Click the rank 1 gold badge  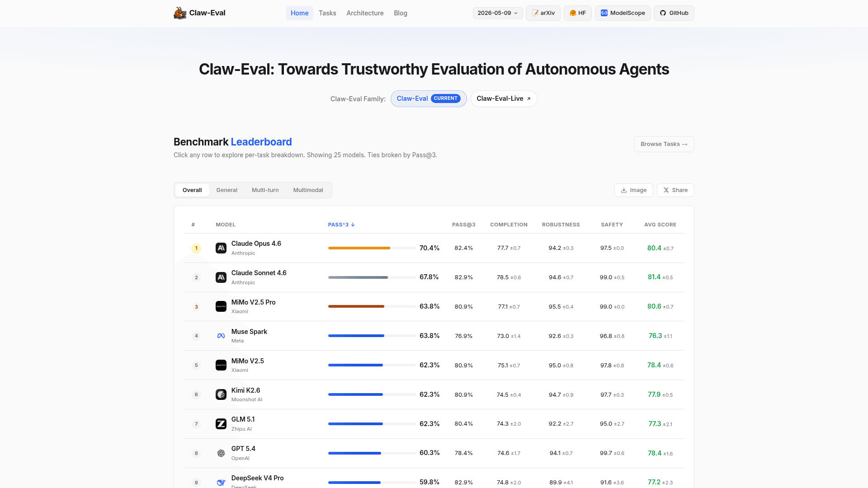[x=196, y=248]
